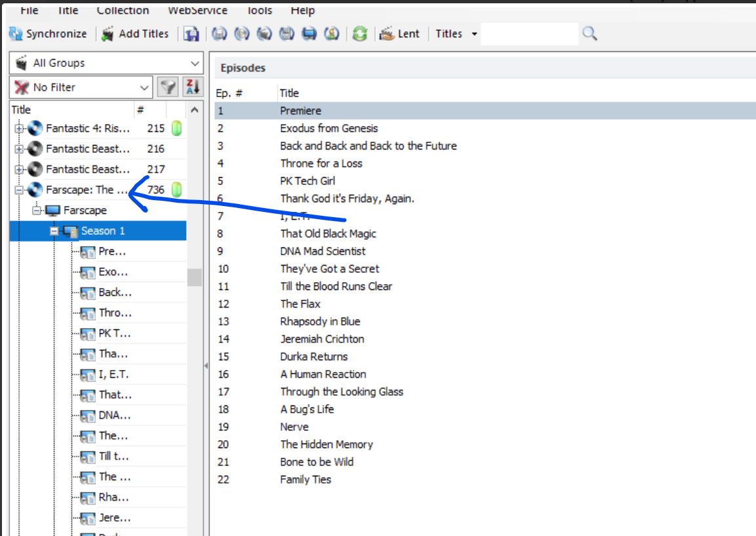Screen dimensions: 756x536
Task: Click the tree vertical scrollbar thumb
Action: point(195,278)
